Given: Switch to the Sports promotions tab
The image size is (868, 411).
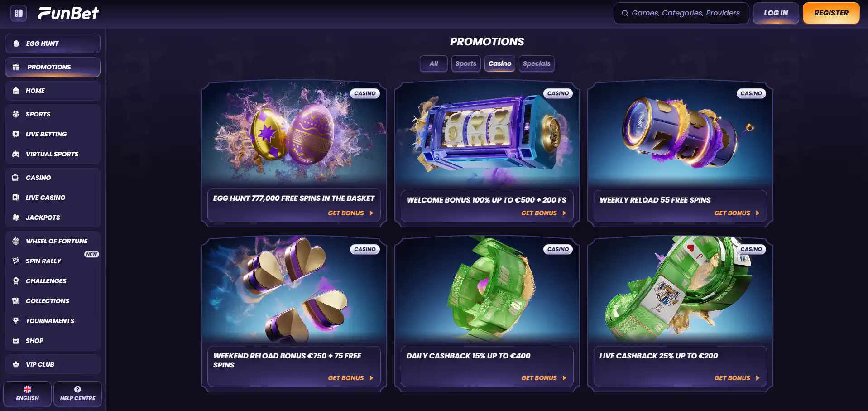Looking at the screenshot, I should pos(466,63).
